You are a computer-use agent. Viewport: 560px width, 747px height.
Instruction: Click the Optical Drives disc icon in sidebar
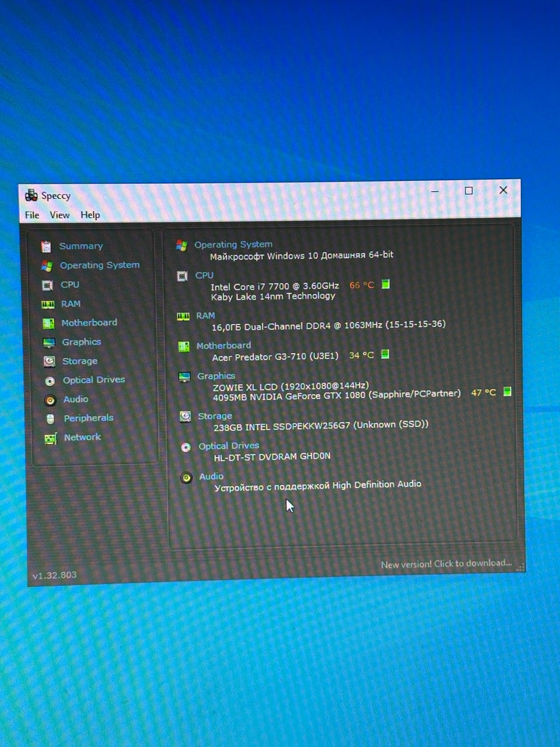coord(50,381)
